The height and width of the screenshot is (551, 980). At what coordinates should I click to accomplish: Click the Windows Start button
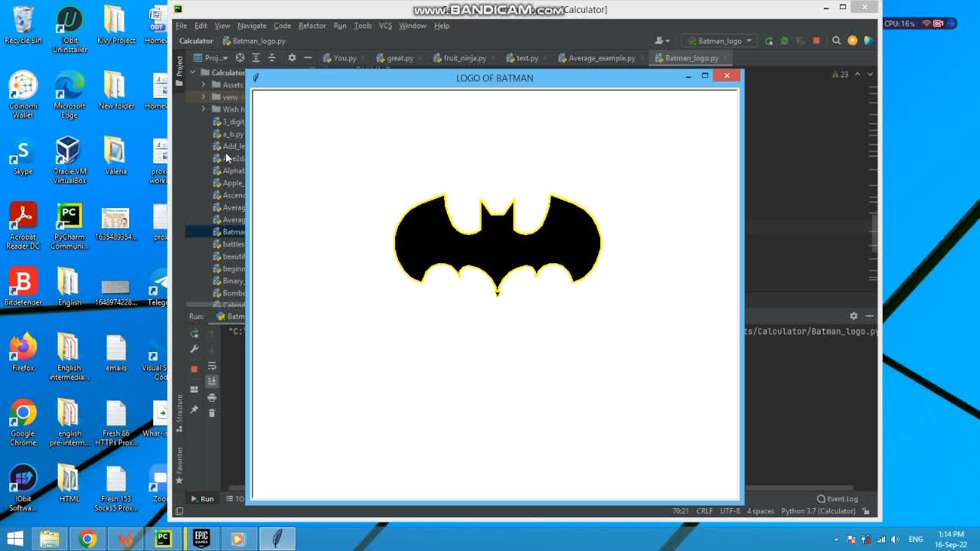(x=15, y=539)
